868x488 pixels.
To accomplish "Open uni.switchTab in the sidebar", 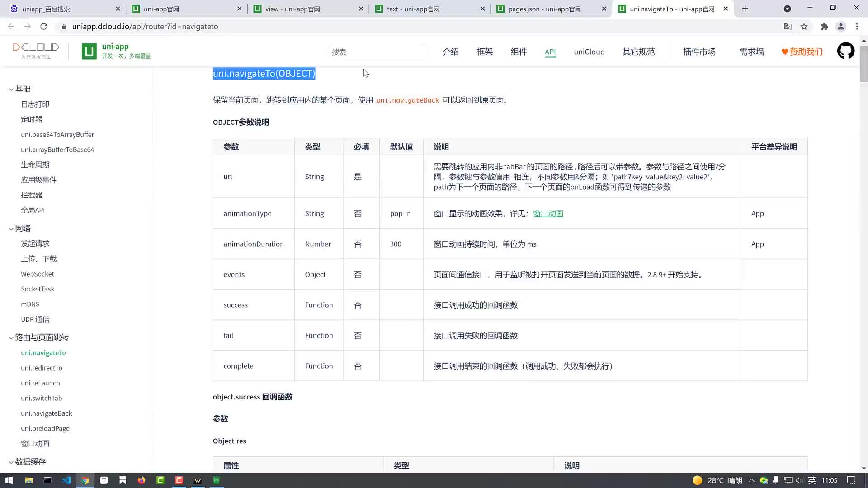I will (x=41, y=398).
